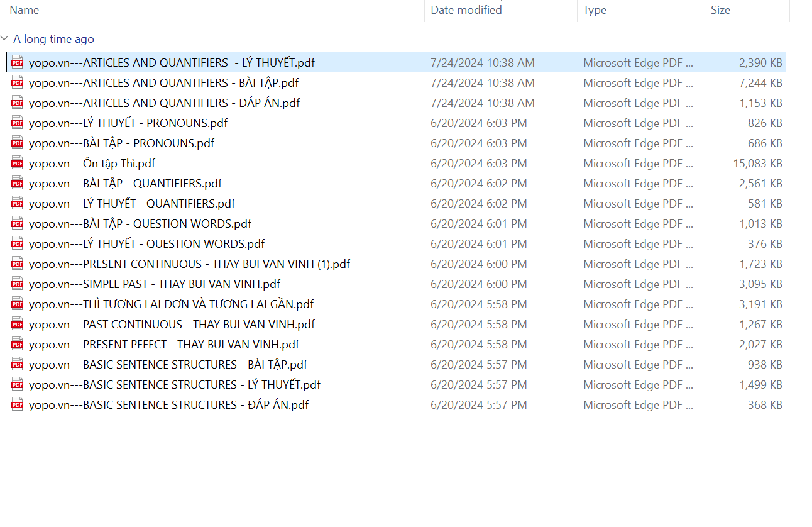
Task: Click PDF icon of PRESENT PEFECT file
Action: tap(18, 344)
